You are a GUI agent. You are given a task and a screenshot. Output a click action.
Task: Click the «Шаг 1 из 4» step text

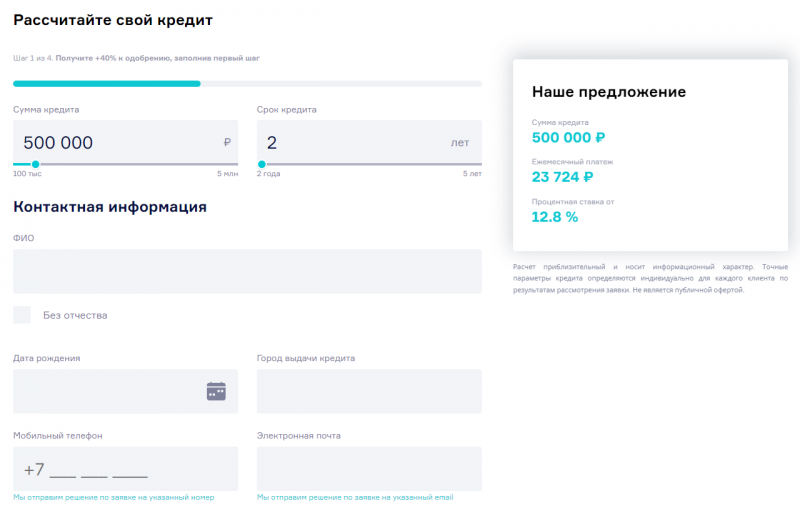[x=33, y=58]
